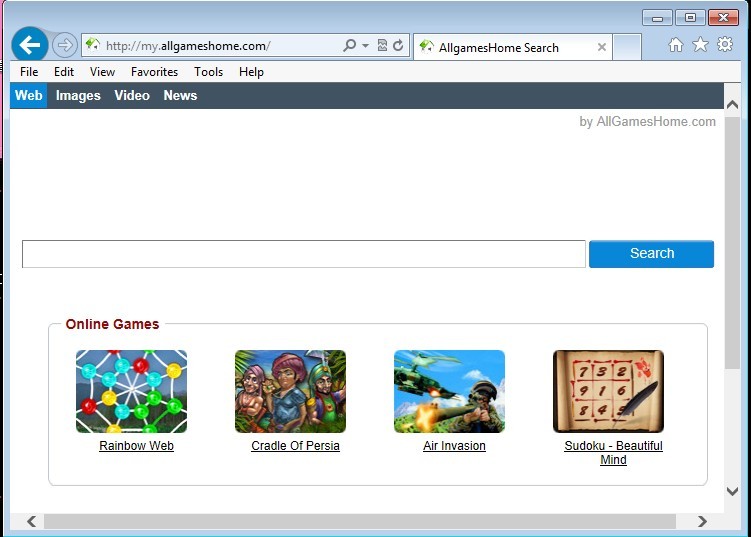751x537 pixels.
Task: Open the Cradle Of Persia thumbnail
Action: [290, 391]
